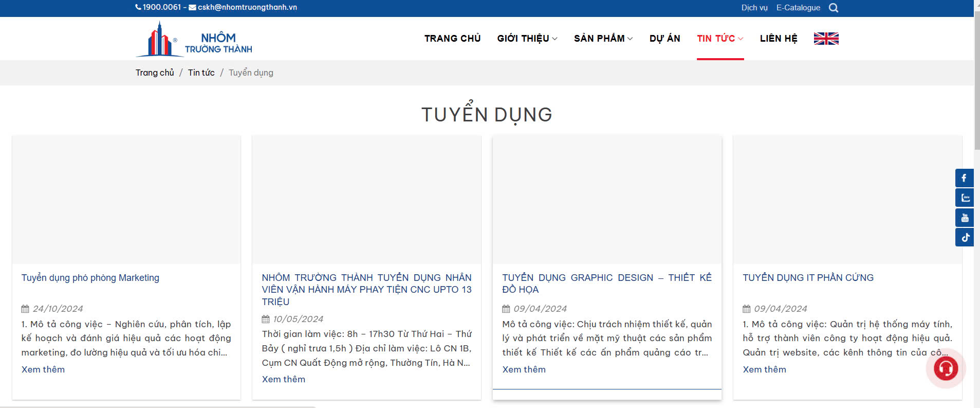Click the TUYỂN DỤNG page heading
Screen dimensions: 980x408
coord(487,114)
